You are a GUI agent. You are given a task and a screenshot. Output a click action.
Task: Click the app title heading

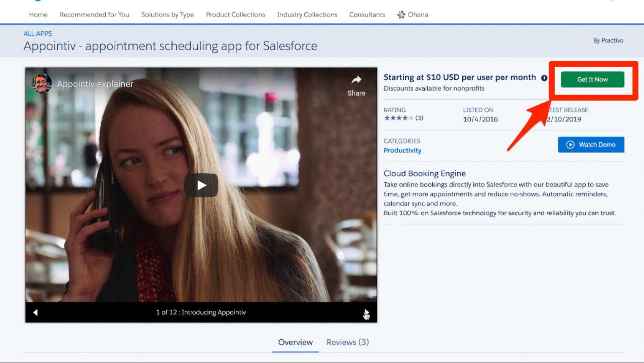point(170,46)
